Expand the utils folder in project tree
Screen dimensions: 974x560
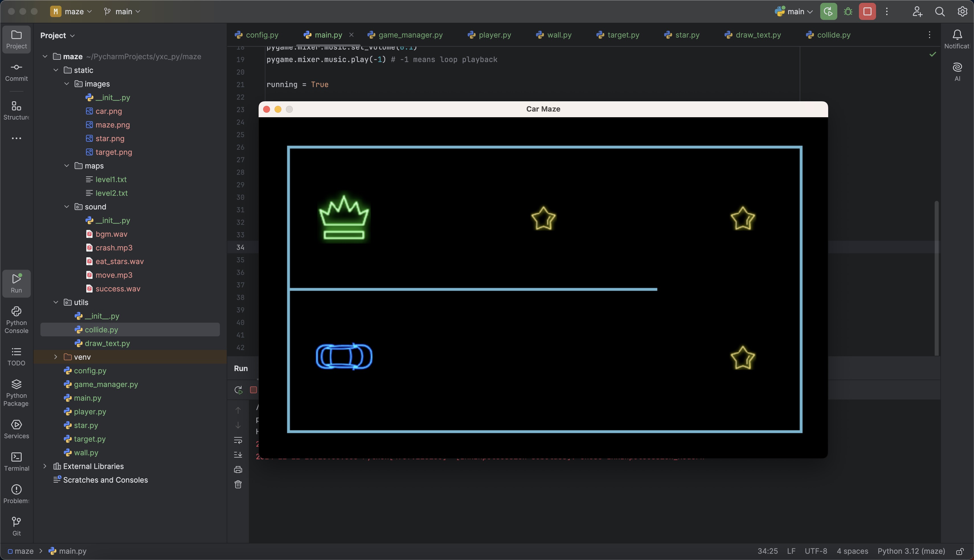tap(56, 303)
